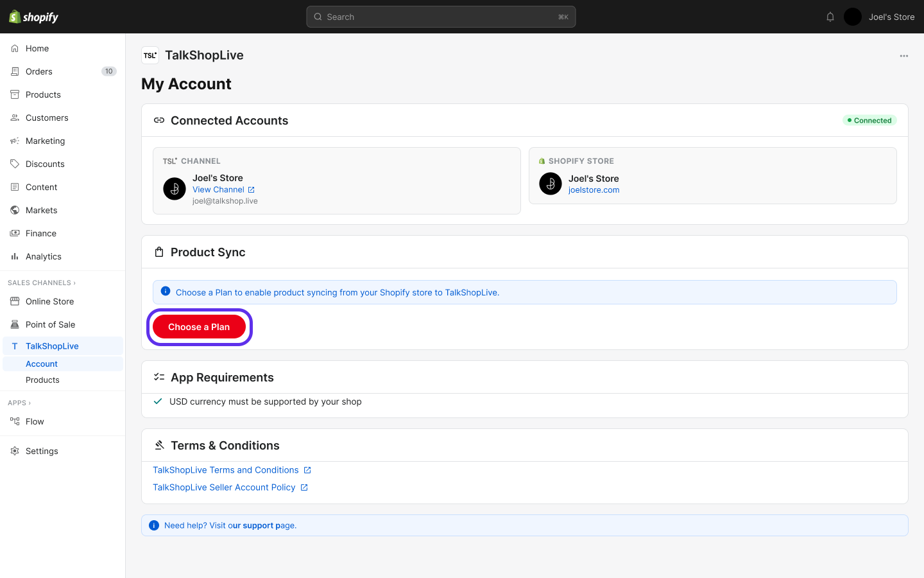Click the joel@talkshop.live email text
Image resolution: width=924 pixels, height=578 pixels.
coord(225,201)
